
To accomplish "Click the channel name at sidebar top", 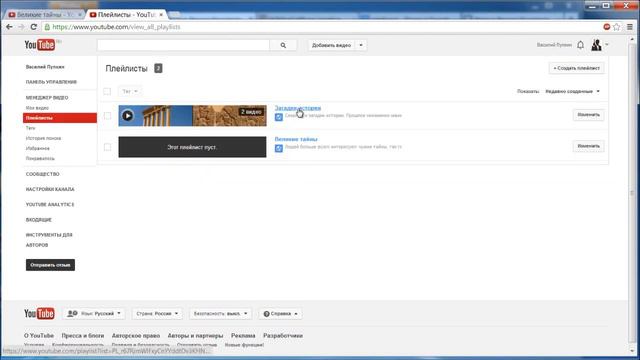I will pyautogui.click(x=45, y=67).
